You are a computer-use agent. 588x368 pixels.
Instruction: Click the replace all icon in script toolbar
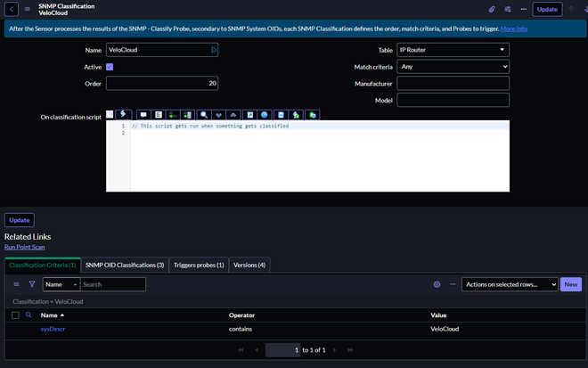pos(187,115)
